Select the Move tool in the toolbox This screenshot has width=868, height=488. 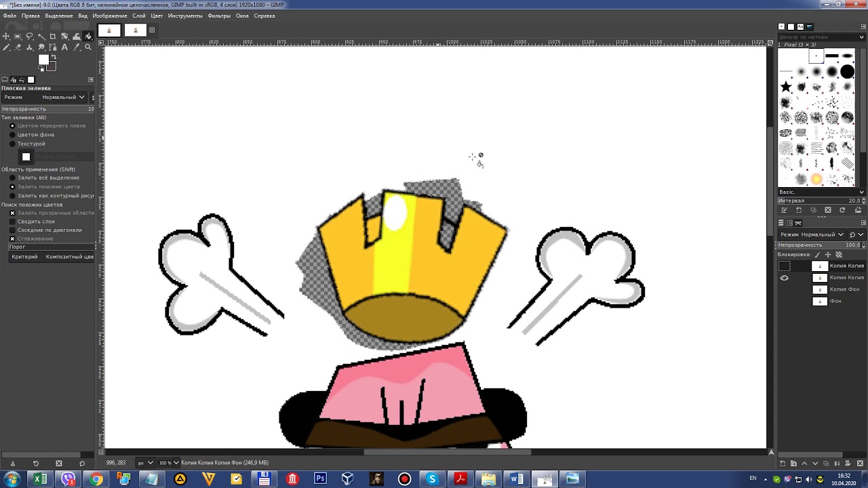tap(6, 37)
